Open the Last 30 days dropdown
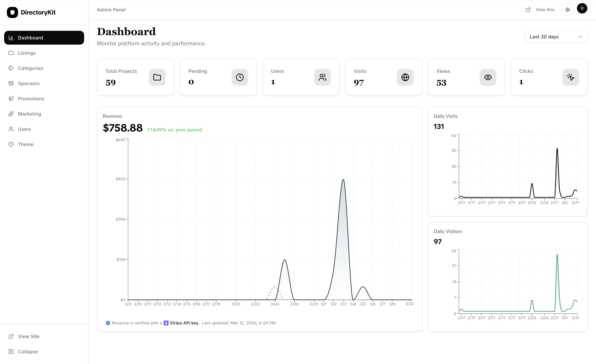Image resolution: width=596 pixels, height=364 pixels. coord(556,37)
